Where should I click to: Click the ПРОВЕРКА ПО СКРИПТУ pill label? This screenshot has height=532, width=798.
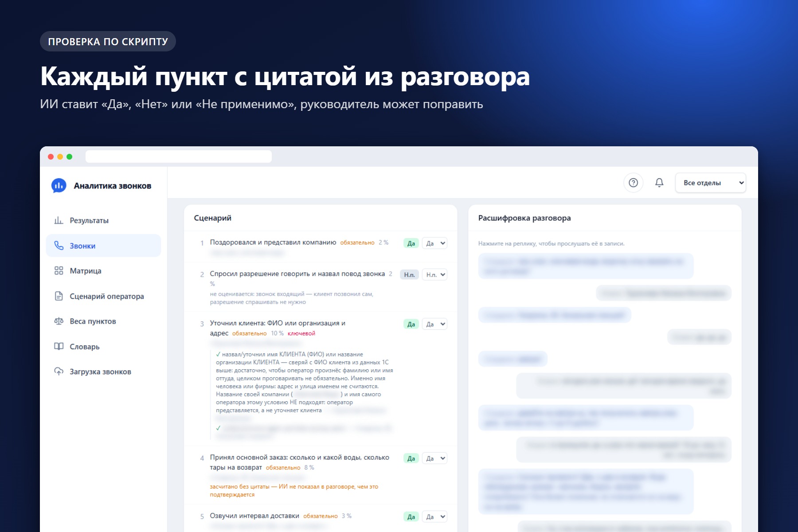[x=108, y=41]
